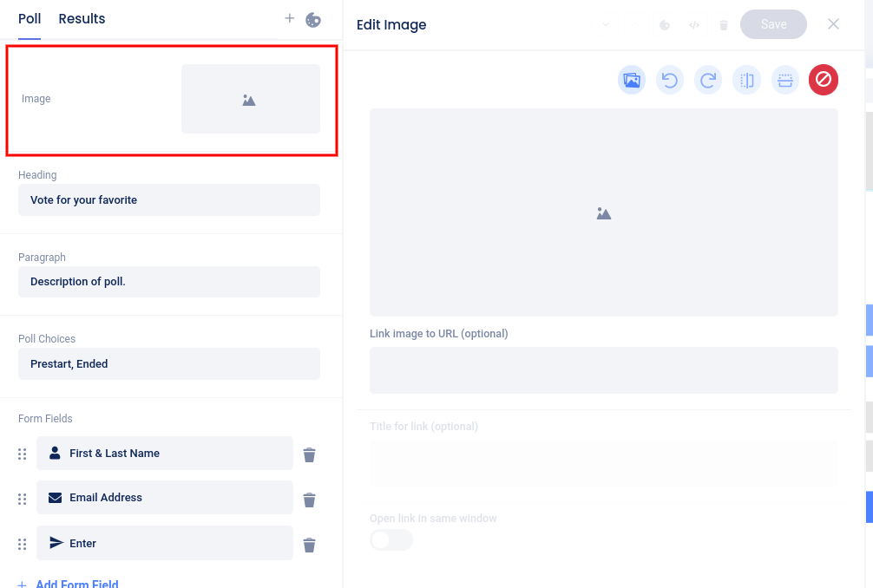Screen dimensions: 873x588
Task: Delete the Enter form field
Action: pyautogui.click(x=309, y=545)
